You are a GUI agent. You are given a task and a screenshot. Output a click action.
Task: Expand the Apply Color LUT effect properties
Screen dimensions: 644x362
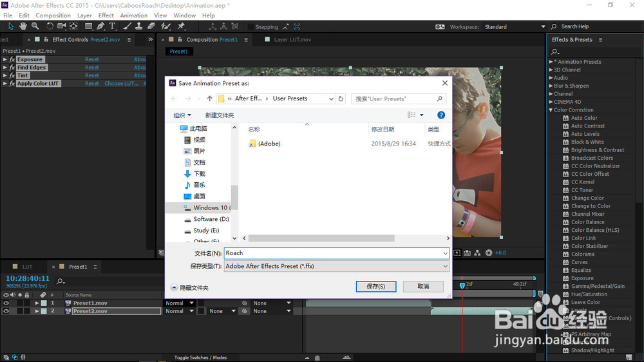point(5,83)
